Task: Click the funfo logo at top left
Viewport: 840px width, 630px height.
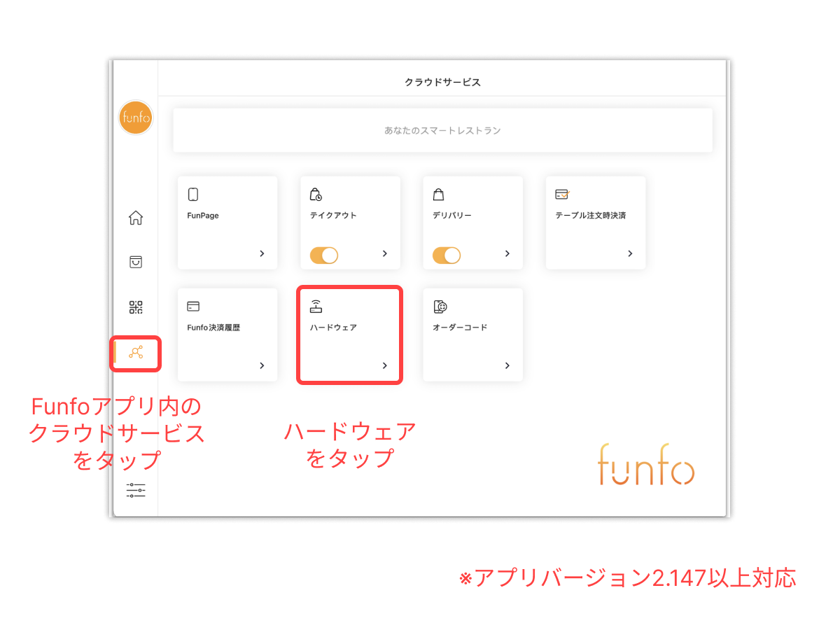Action: tap(135, 118)
